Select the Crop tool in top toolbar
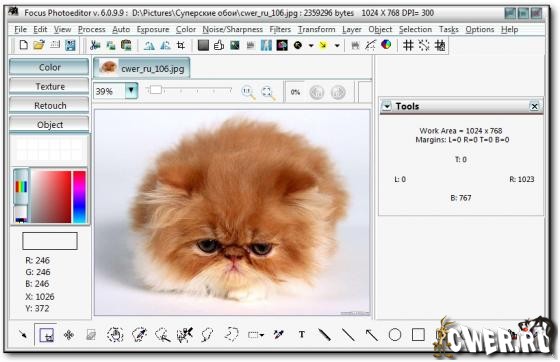Screen dimensions: 560x362 [x=181, y=45]
